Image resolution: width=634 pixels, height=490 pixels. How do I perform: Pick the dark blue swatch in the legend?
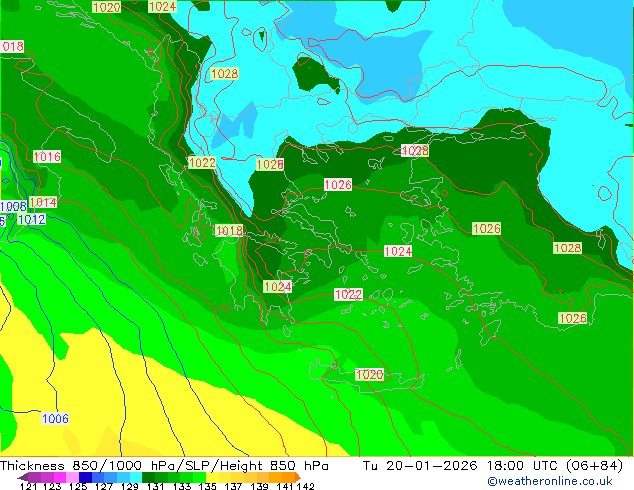tap(85, 477)
